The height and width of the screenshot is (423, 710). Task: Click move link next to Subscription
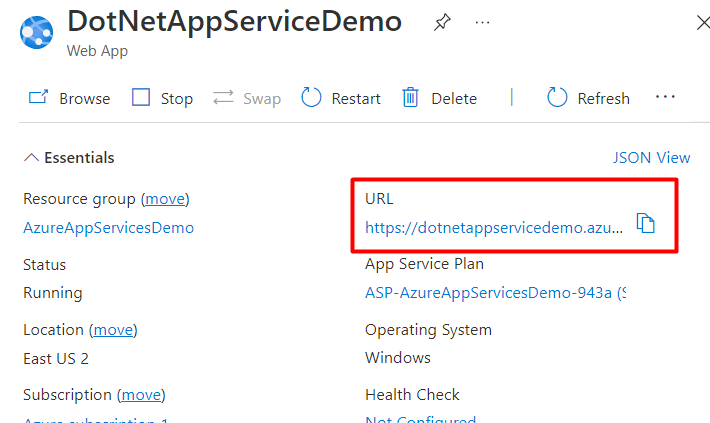click(x=141, y=395)
